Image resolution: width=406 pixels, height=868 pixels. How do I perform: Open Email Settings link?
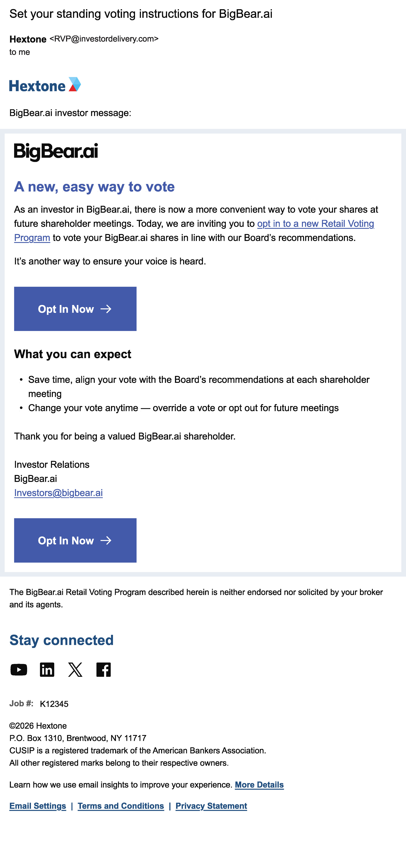point(38,806)
